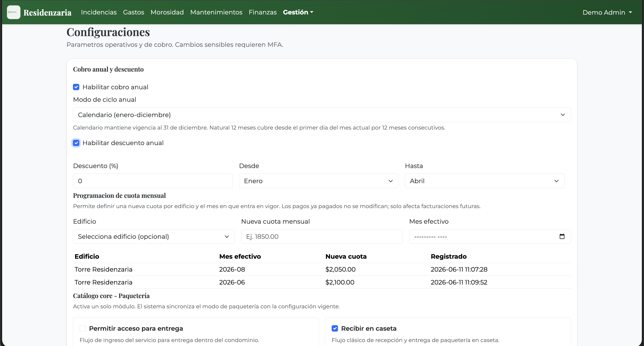Open the Desde month dropdown
Screen dimensions: 644x346
pos(319,181)
